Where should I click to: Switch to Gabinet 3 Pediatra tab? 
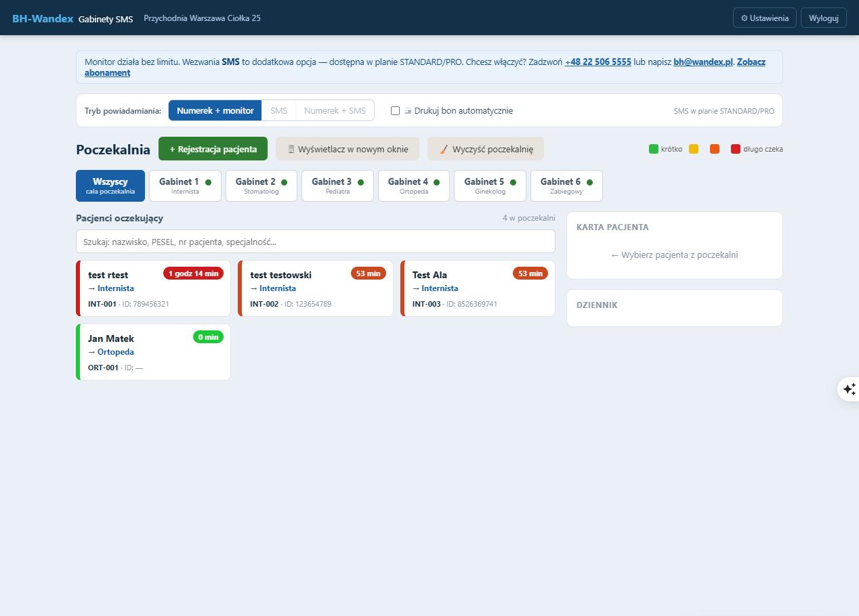click(x=337, y=185)
